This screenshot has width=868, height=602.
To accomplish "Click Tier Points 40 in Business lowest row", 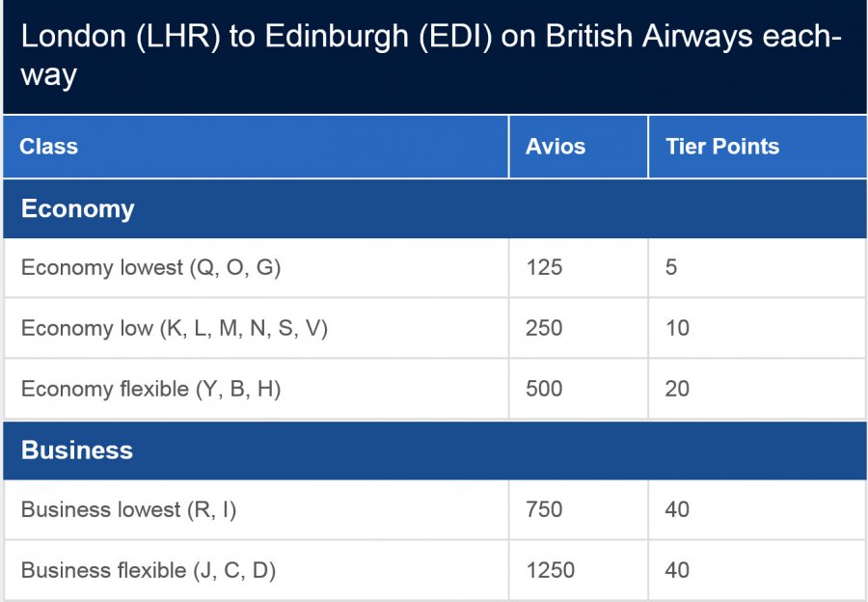I will pyautogui.click(x=677, y=509).
